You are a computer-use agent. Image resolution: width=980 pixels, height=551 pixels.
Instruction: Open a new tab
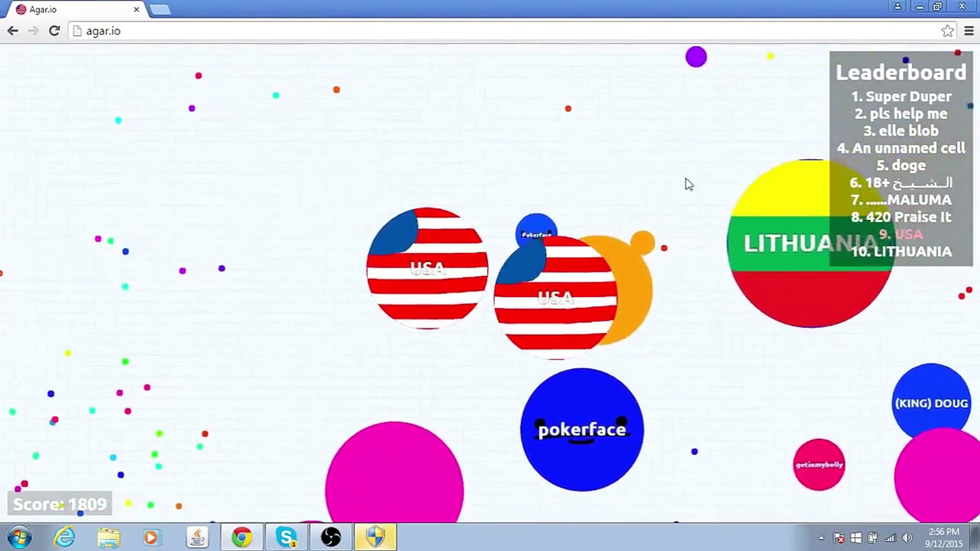coord(160,10)
